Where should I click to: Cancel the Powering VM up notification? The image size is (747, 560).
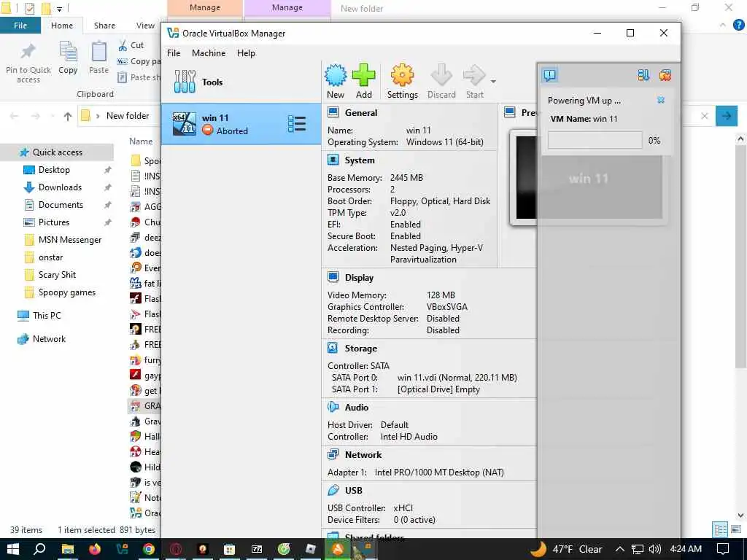[661, 100]
